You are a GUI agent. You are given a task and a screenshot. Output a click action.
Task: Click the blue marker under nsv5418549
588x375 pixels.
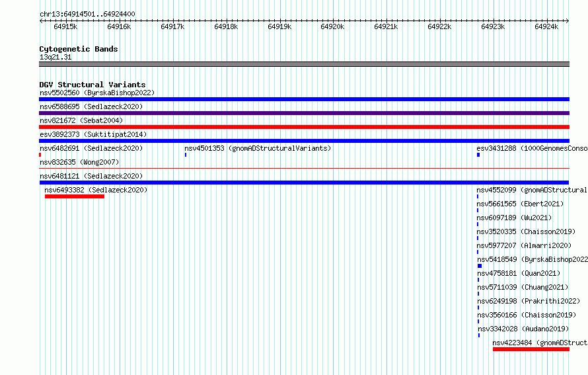click(x=480, y=266)
